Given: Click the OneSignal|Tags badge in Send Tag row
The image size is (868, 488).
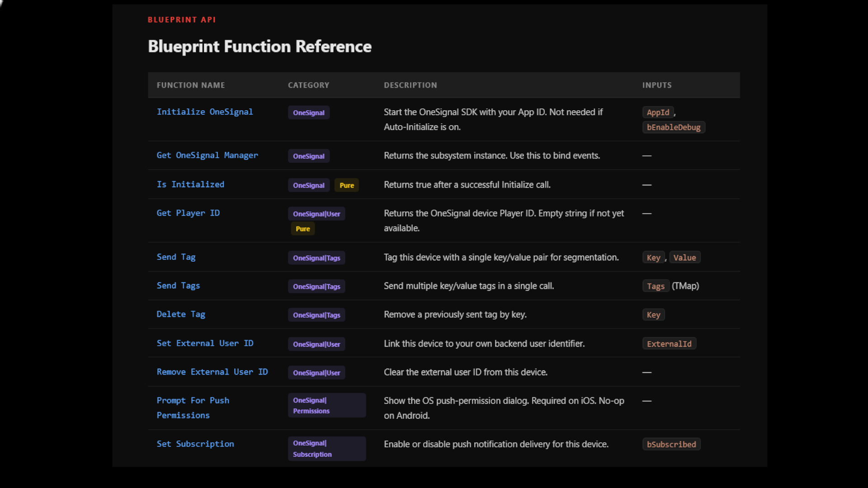Looking at the screenshot, I should 316,258.
